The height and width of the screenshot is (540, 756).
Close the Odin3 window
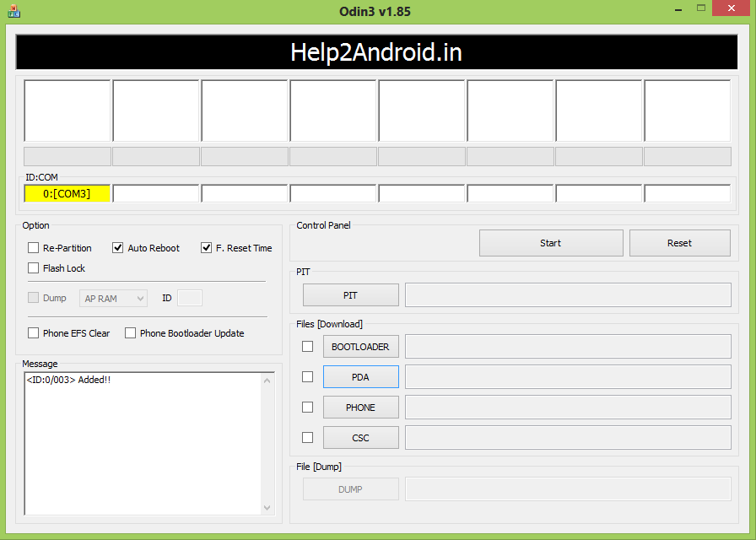[731, 8]
